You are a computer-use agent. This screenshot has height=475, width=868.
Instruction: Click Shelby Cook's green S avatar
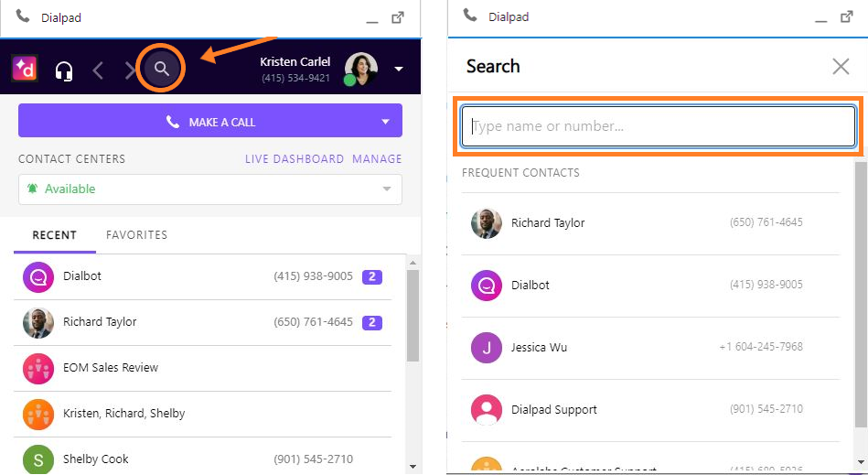[38, 459]
